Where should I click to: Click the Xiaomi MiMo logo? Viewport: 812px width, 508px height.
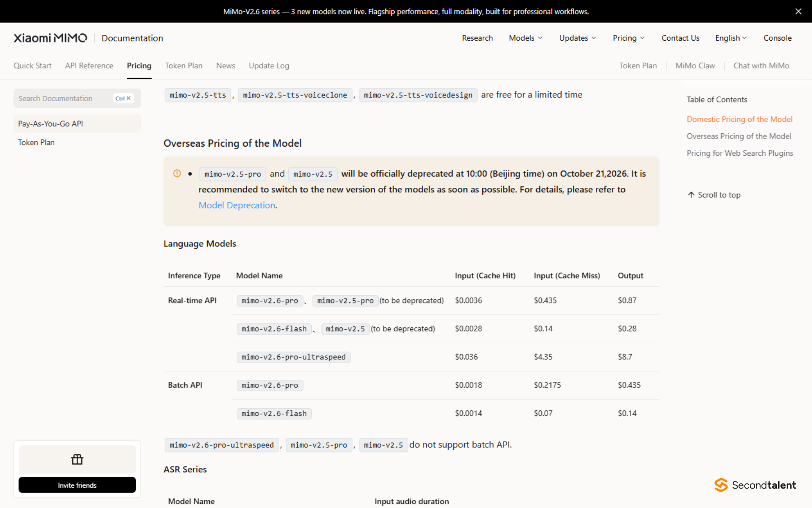50,38
